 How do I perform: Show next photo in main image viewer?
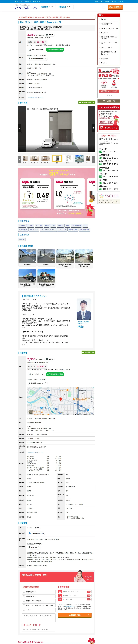pos(94,128)
